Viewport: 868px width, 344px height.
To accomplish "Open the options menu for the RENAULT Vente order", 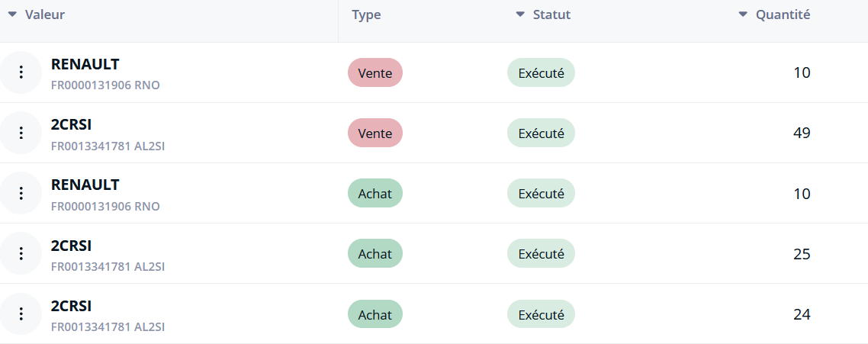I will coord(21,72).
